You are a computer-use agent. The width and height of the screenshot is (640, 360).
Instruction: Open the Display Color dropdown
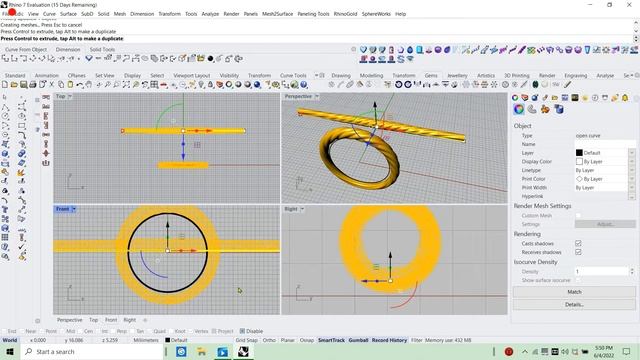632,162
